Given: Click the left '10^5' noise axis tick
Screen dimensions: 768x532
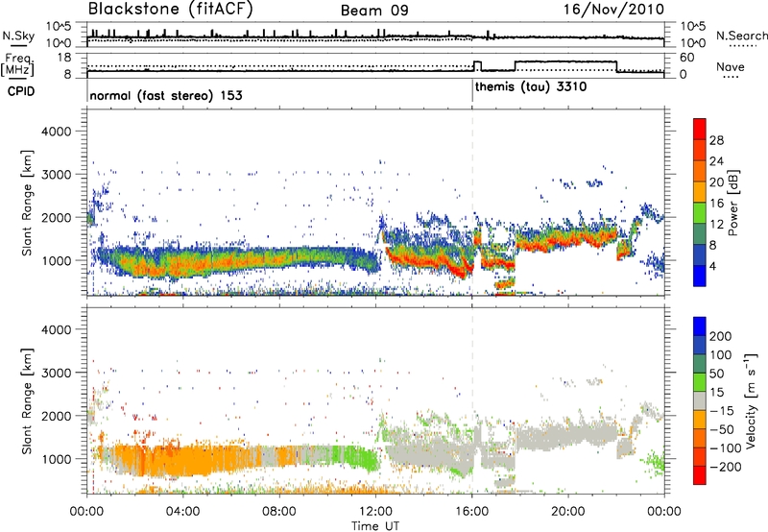Looking at the screenshot, I should click(59, 27).
